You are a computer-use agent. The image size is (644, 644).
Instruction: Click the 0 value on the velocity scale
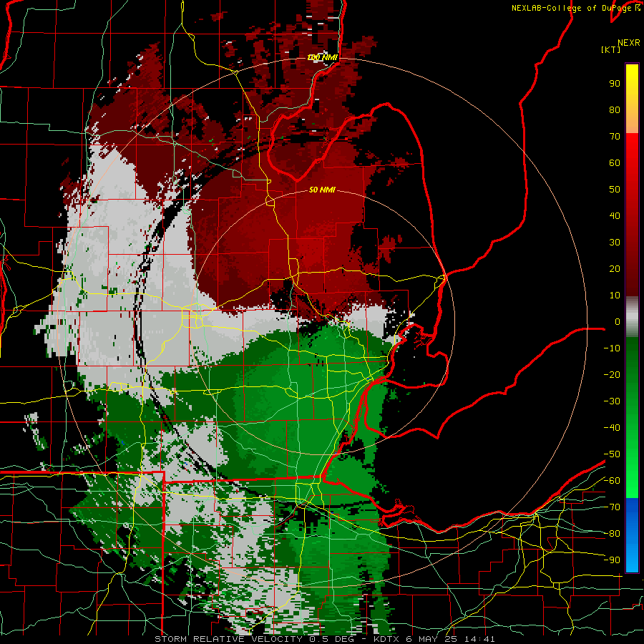click(x=618, y=322)
